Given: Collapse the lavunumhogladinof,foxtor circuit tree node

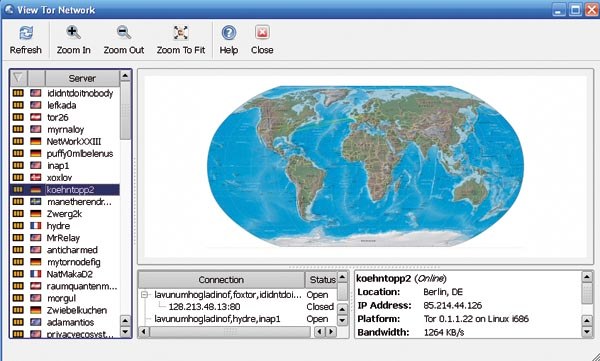Looking at the screenshot, I should click(145, 295).
